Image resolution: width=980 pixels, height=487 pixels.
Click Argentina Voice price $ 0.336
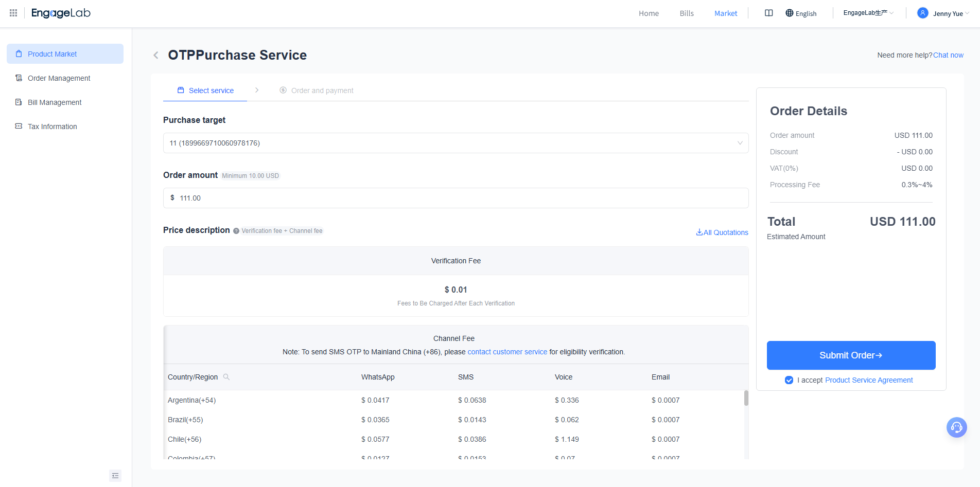567,400
